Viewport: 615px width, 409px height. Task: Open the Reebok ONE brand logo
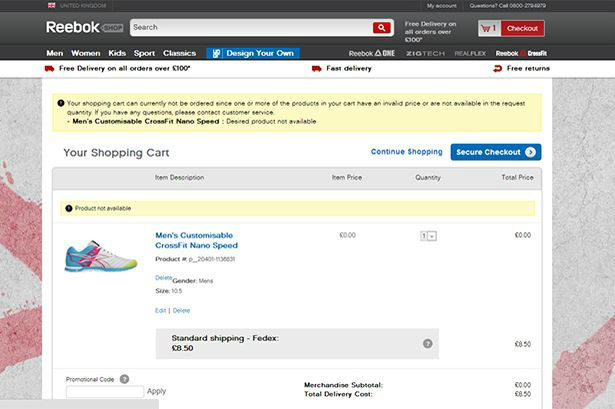pyautogui.click(x=371, y=53)
